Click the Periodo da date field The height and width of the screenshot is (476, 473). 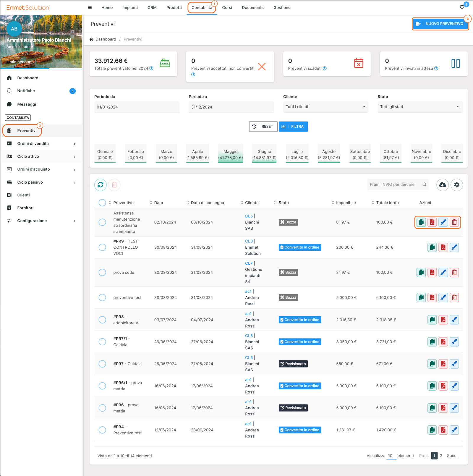pos(137,107)
